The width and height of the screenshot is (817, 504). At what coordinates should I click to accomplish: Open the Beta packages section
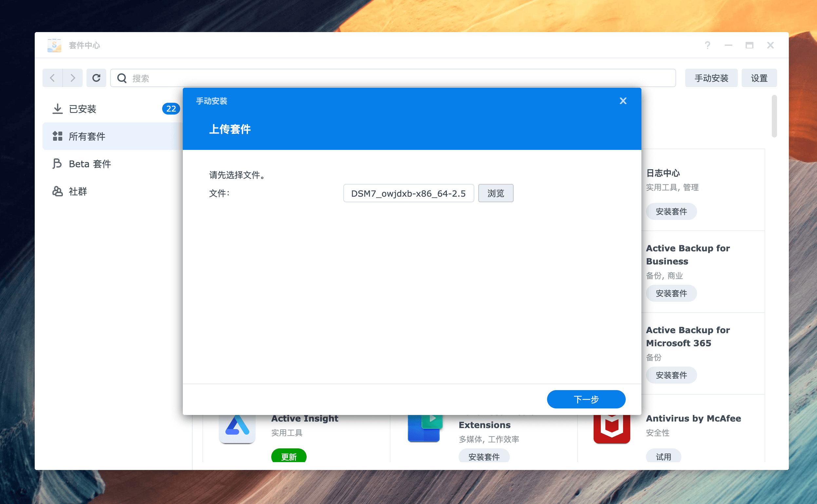click(x=89, y=164)
